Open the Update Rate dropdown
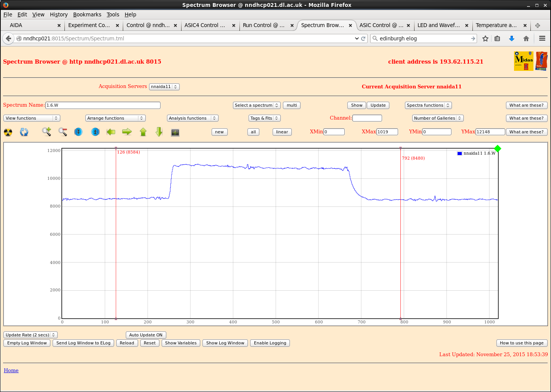Image resolution: width=551 pixels, height=392 pixels. [30, 335]
